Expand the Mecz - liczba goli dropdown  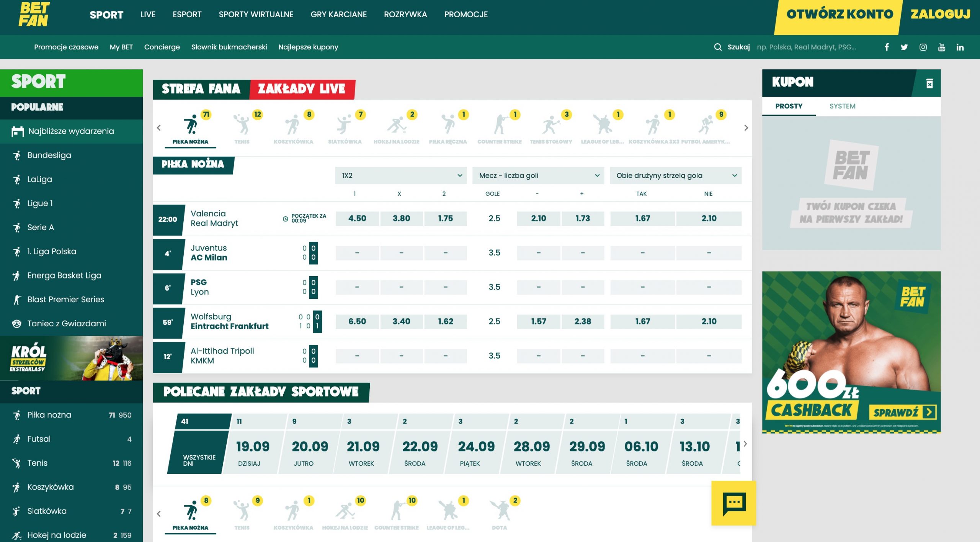(x=538, y=175)
